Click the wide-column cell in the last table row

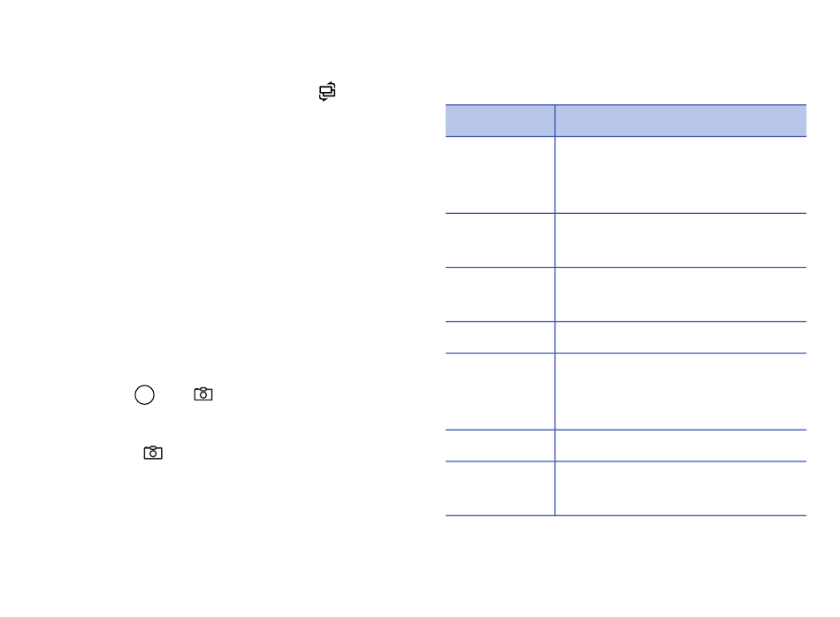pos(681,489)
